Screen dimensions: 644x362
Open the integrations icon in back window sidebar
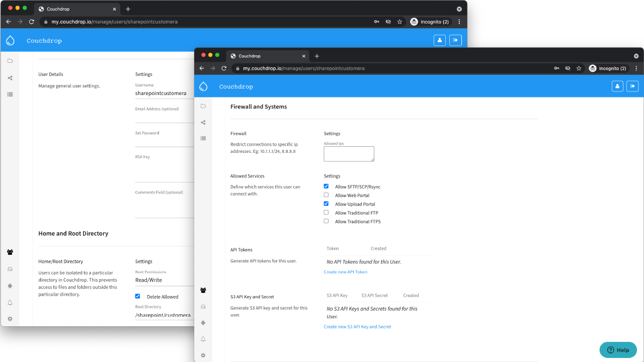[x=10, y=286]
